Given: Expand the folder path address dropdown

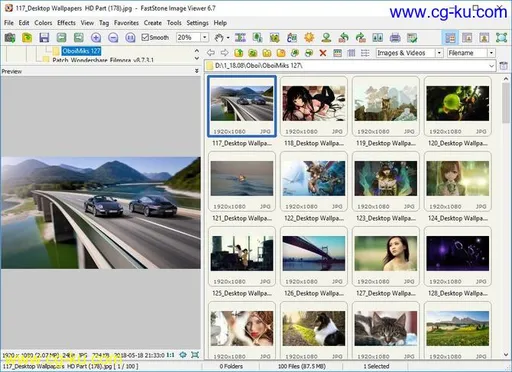Looking at the screenshot, I should [491, 66].
